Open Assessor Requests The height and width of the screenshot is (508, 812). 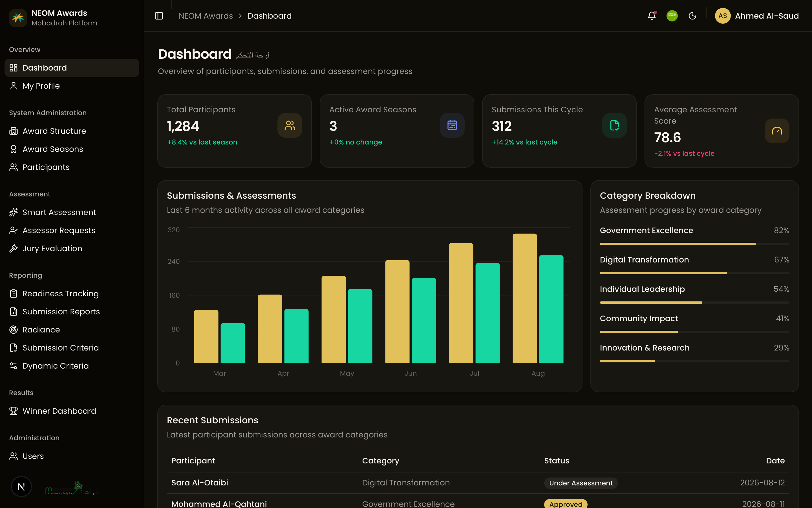coord(72,231)
